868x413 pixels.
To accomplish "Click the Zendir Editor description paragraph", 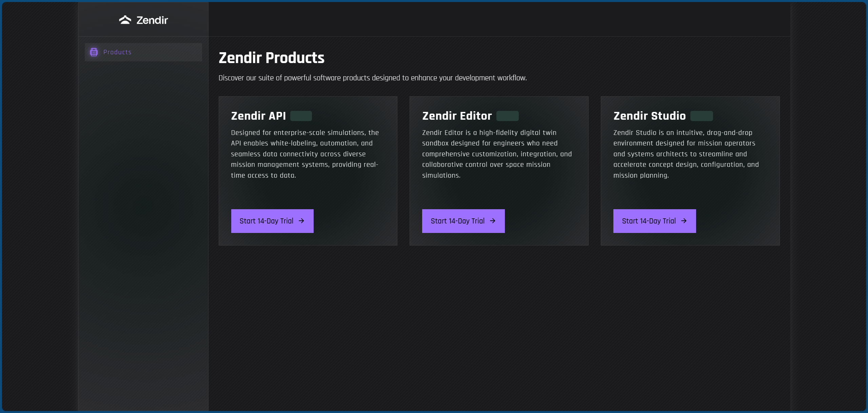I will click(497, 154).
